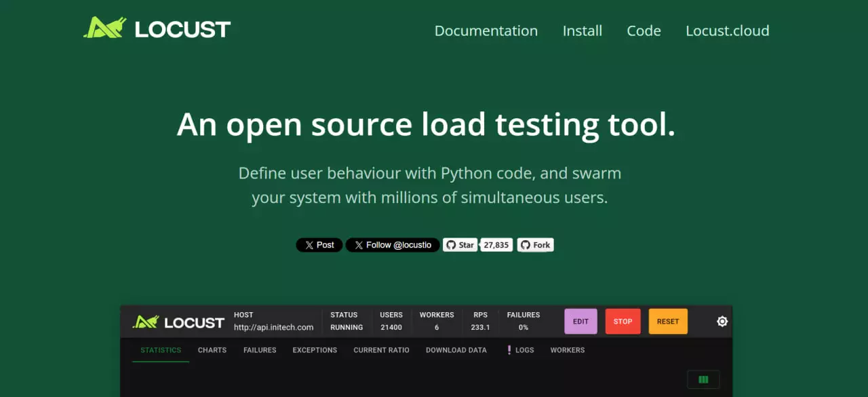The height and width of the screenshot is (397, 868).
Task: Click the RPS value 233.1
Action: point(481,327)
